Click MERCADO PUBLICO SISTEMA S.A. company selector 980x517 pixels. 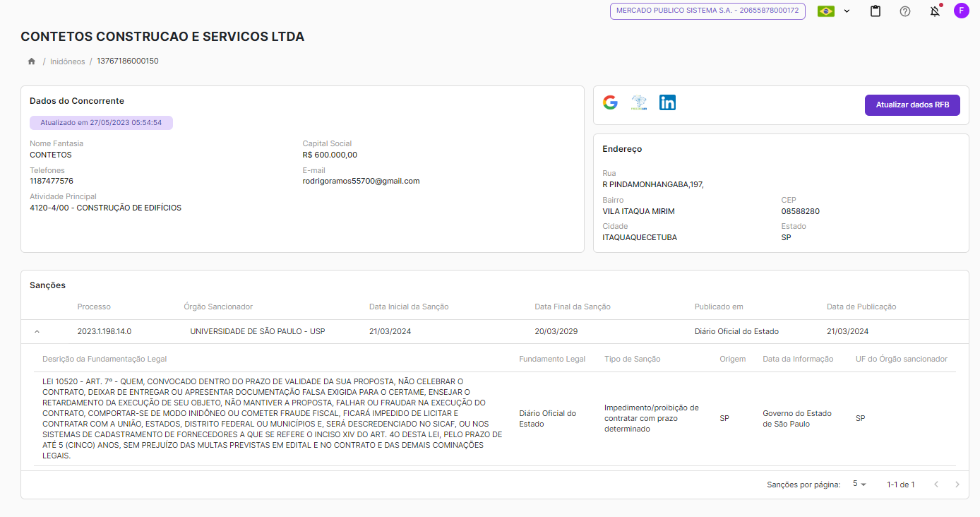pos(707,11)
